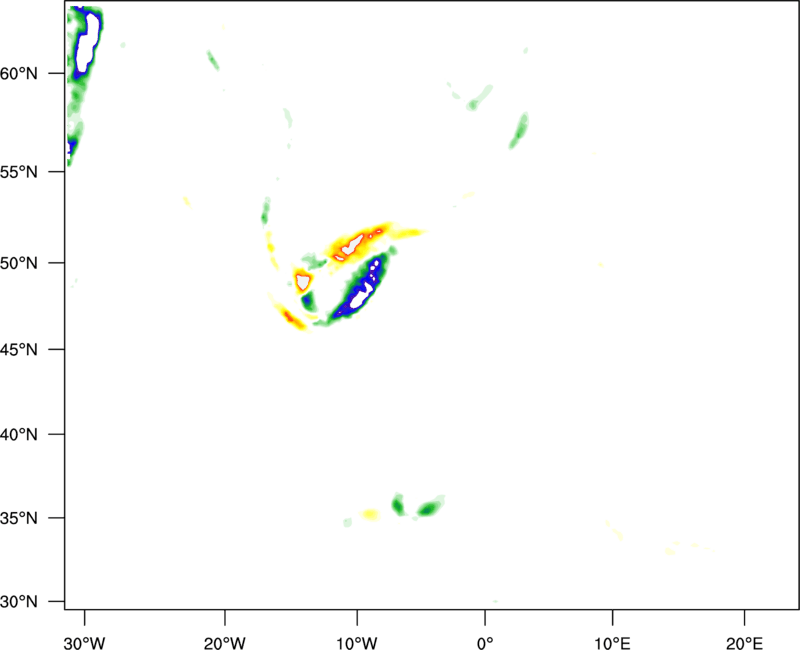
Task: Click the small orange-ringed white patch near 49°N
Action: click(x=303, y=281)
